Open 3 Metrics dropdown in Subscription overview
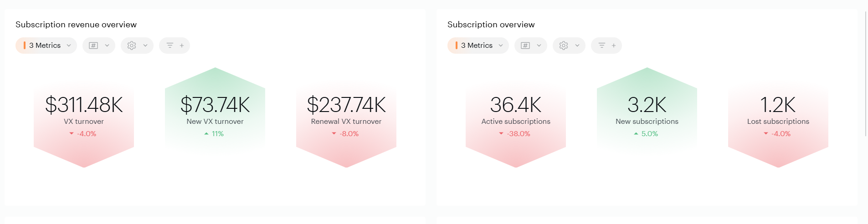This screenshot has height=224, width=868. tap(478, 46)
